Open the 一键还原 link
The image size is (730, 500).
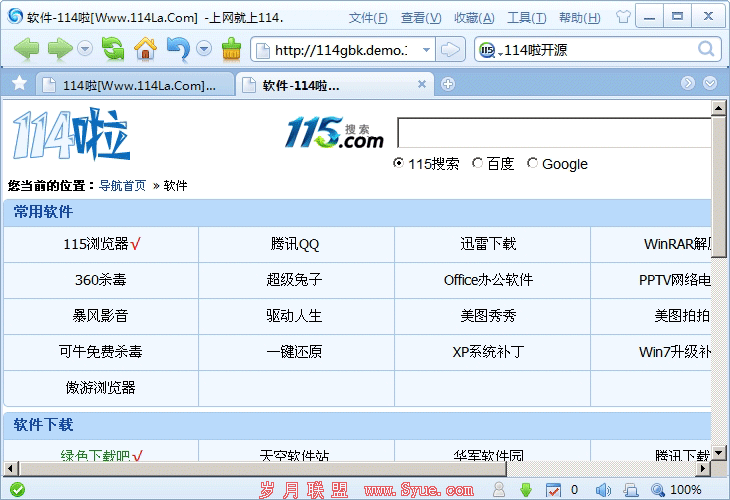(294, 351)
